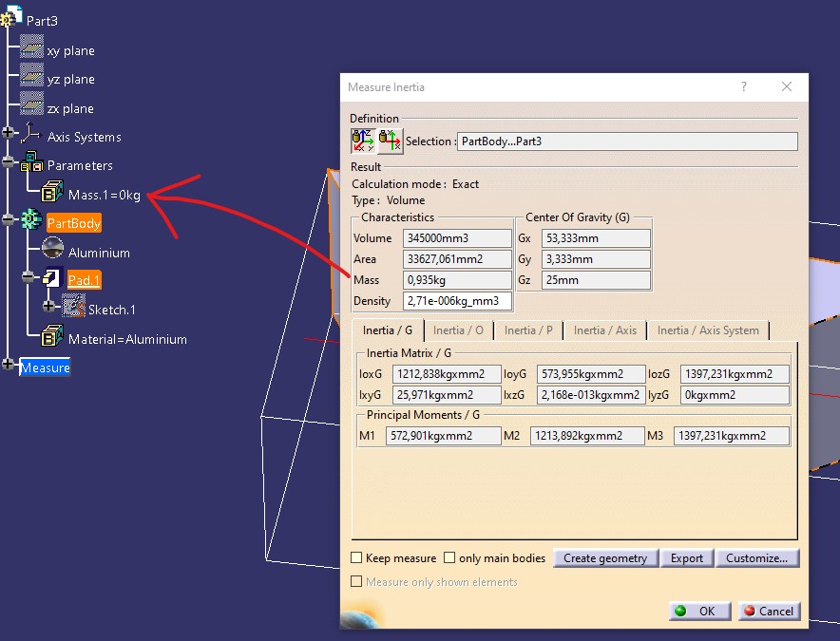Click the IxyG inertia value field

[x=447, y=395]
